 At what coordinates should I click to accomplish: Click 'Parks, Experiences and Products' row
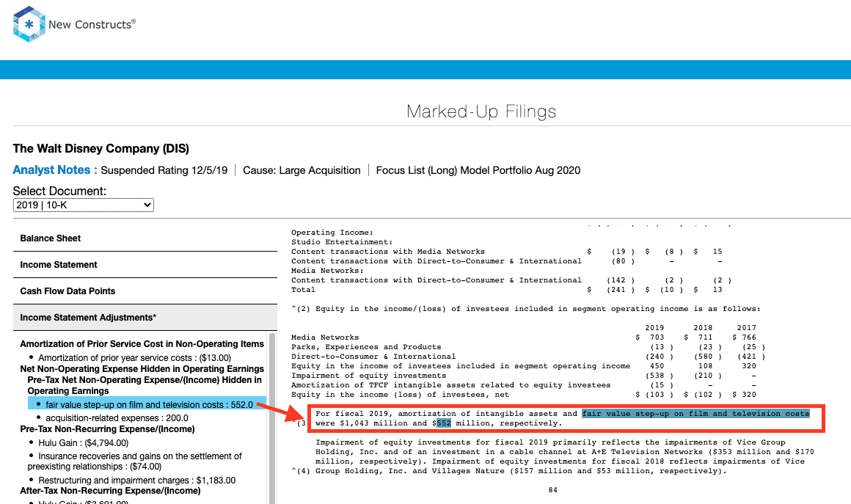(x=528, y=347)
